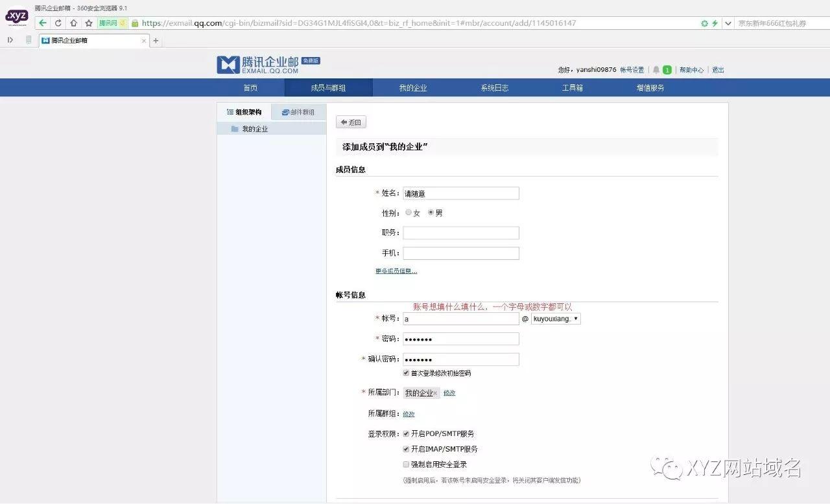Expand the address bar dropdown arrow
The image size is (830, 504).
(x=729, y=21)
